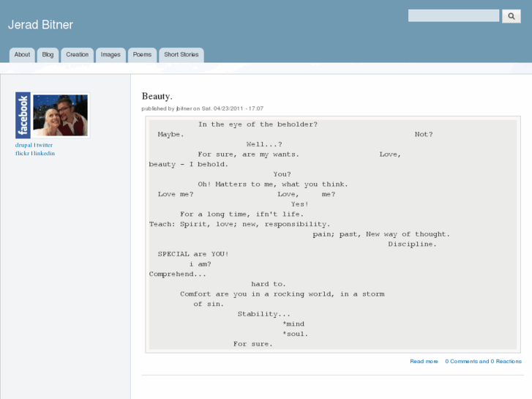
Task: Open the About tab
Action: (22, 55)
